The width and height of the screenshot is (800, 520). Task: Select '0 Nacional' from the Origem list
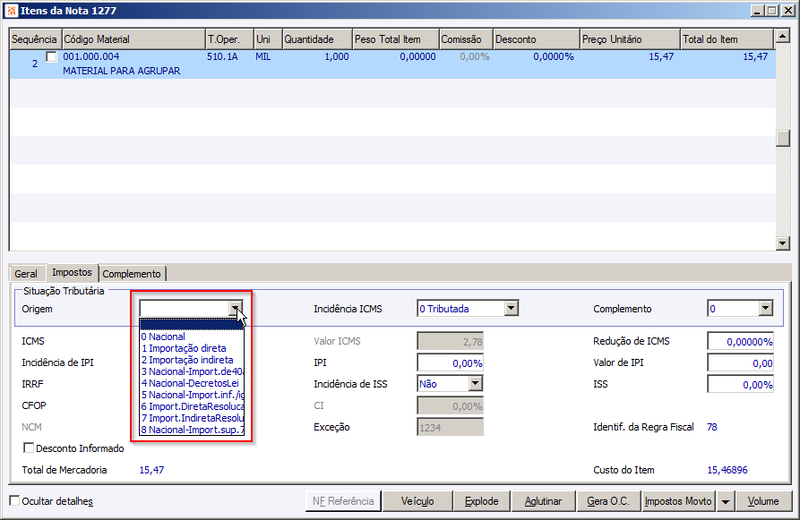pyautogui.click(x=192, y=336)
